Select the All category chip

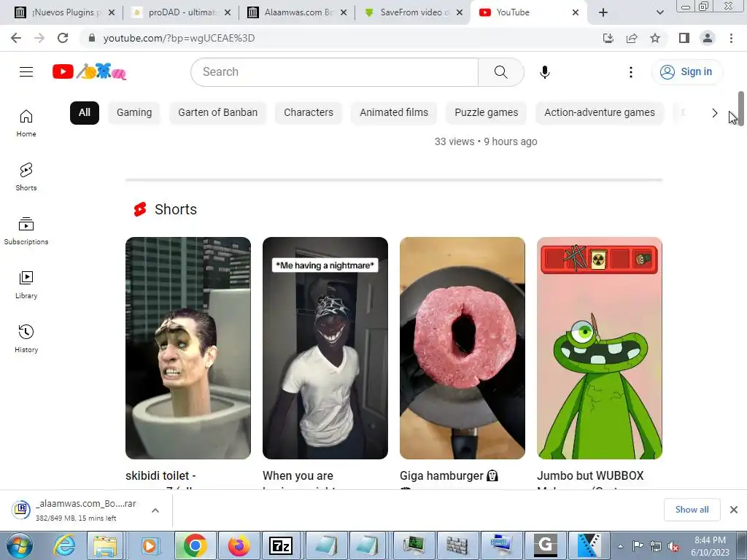coord(85,113)
